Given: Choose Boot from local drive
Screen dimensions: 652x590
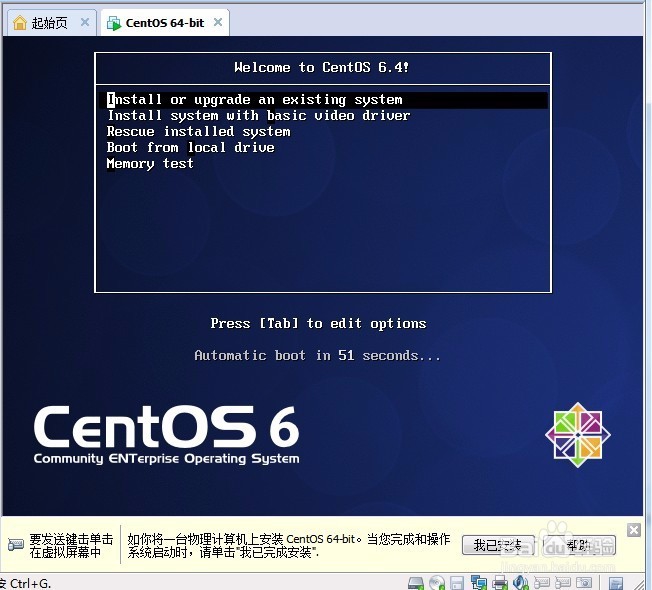Looking at the screenshot, I should coord(190,148).
